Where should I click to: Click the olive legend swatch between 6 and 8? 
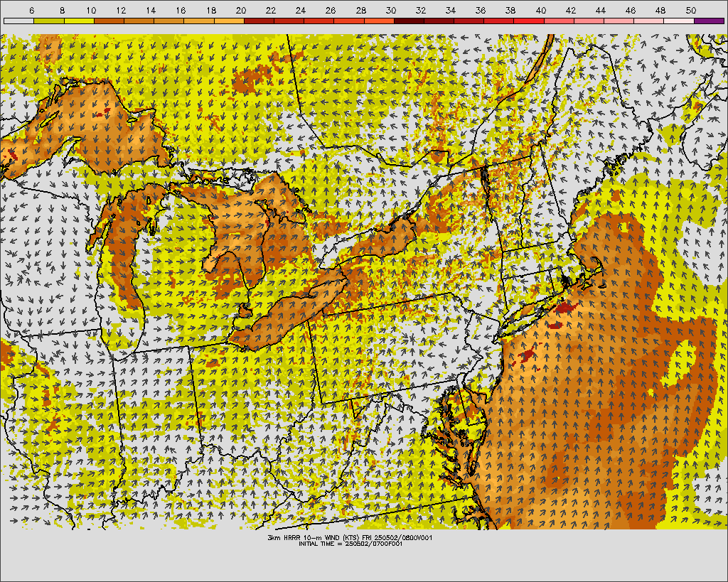(x=49, y=21)
